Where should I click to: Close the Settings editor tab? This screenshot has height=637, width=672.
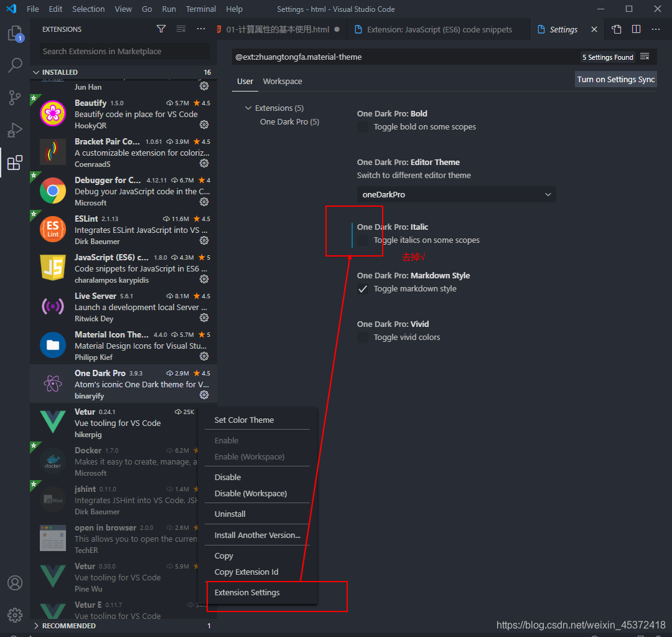point(594,29)
